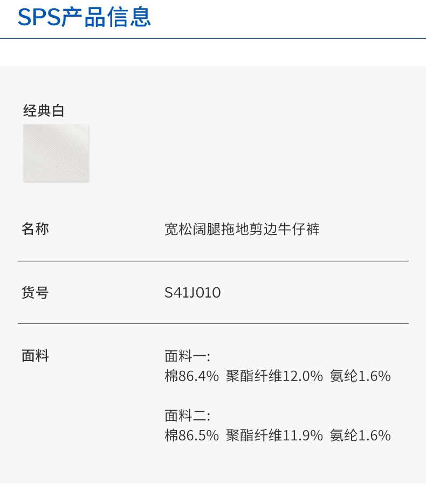This screenshot has width=426, height=504.
Task: Select 棉86.5% in fabric two
Action: pyautogui.click(x=191, y=436)
